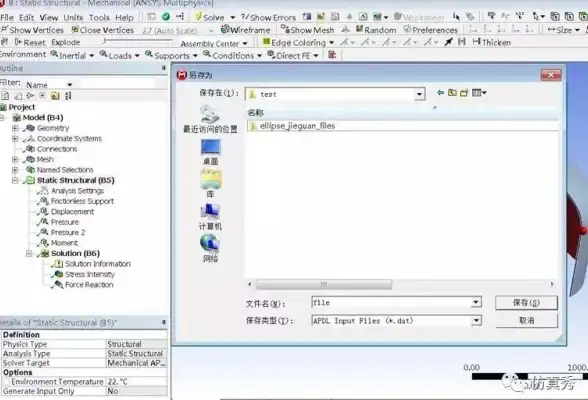Select the Project tree node

point(22,107)
